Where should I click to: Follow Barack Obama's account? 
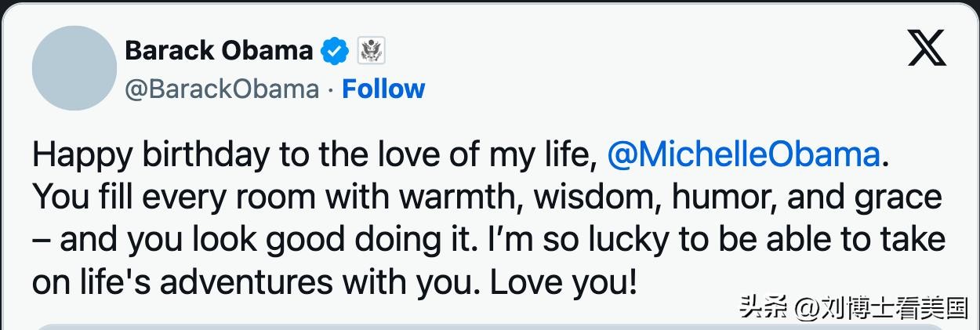point(383,89)
